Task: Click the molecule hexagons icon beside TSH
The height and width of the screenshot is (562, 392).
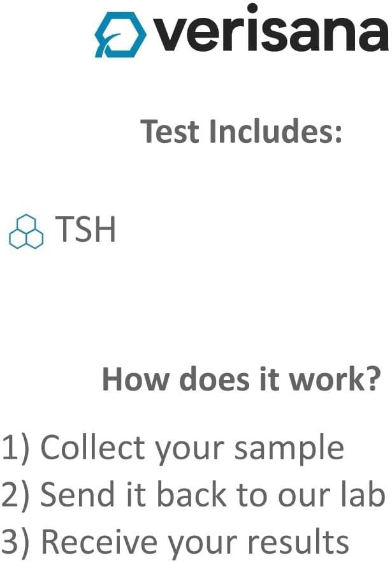Action: [x=26, y=231]
